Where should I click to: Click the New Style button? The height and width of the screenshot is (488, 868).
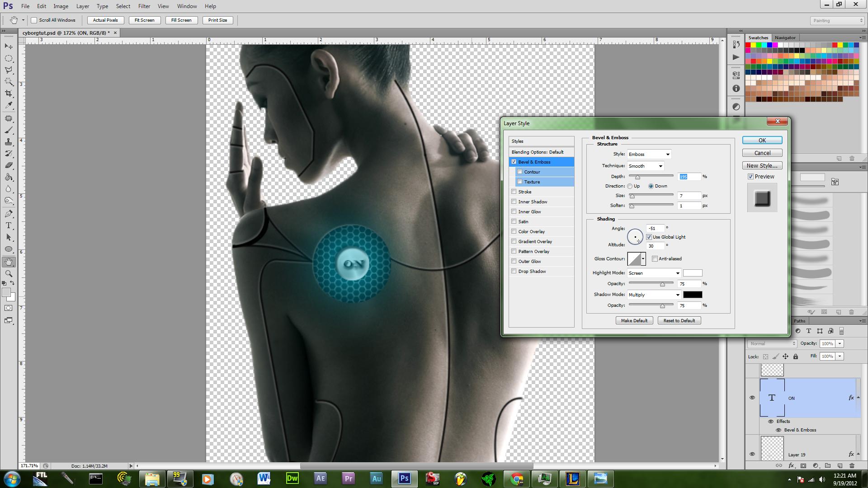(x=762, y=166)
